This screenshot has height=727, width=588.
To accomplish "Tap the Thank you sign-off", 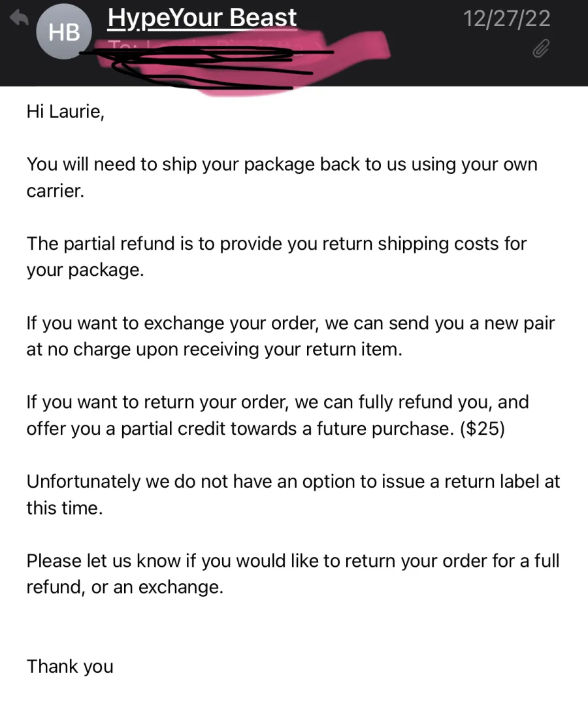I will click(70, 667).
